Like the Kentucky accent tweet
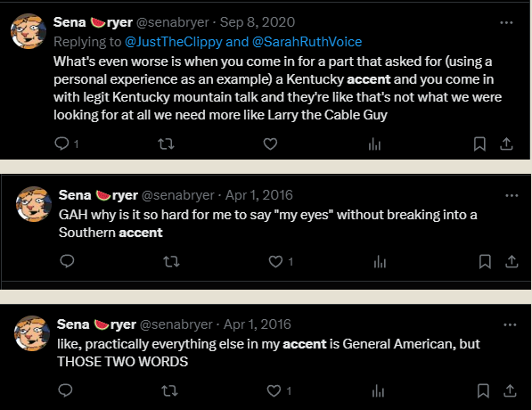532x410 pixels. [270, 143]
